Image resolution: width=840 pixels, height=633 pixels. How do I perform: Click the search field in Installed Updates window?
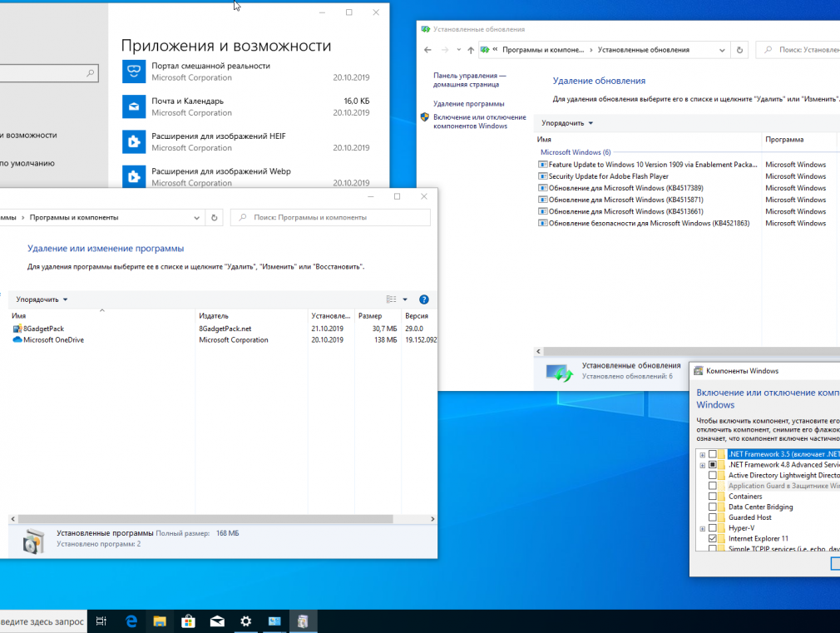click(798, 50)
